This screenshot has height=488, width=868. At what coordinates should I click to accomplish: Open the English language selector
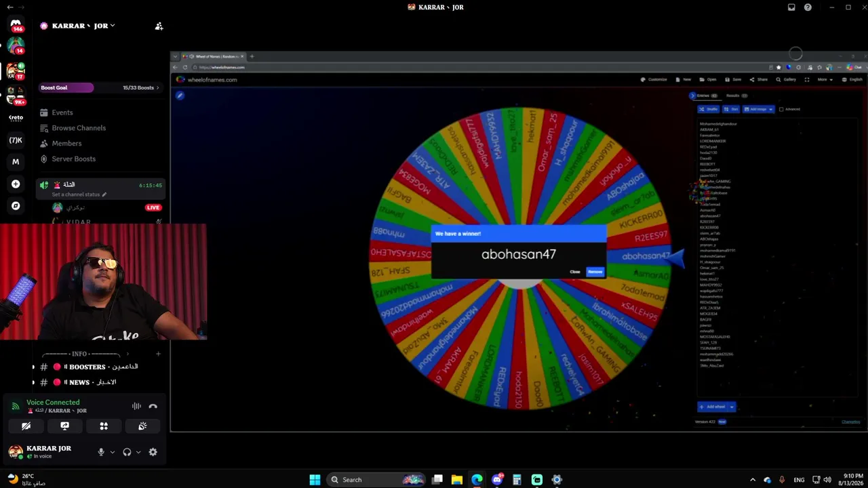click(853, 79)
